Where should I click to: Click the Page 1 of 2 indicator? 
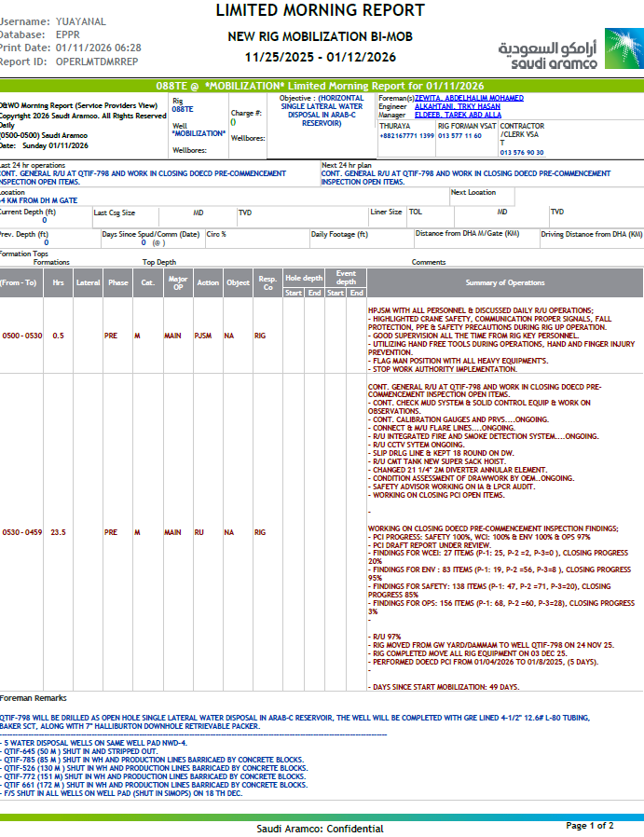(x=589, y=826)
